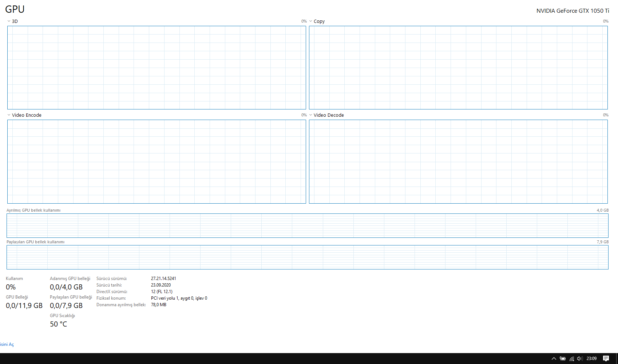Screen dimensions: 618x364
Task: Click the 0% value beside Video Encode
Action: point(304,115)
